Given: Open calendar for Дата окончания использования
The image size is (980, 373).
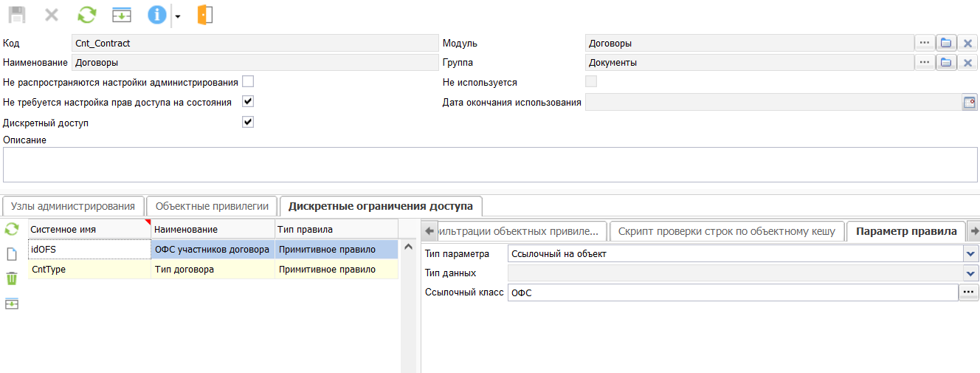Looking at the screenshot, I should pyautogui.click(x=969, y=103).
